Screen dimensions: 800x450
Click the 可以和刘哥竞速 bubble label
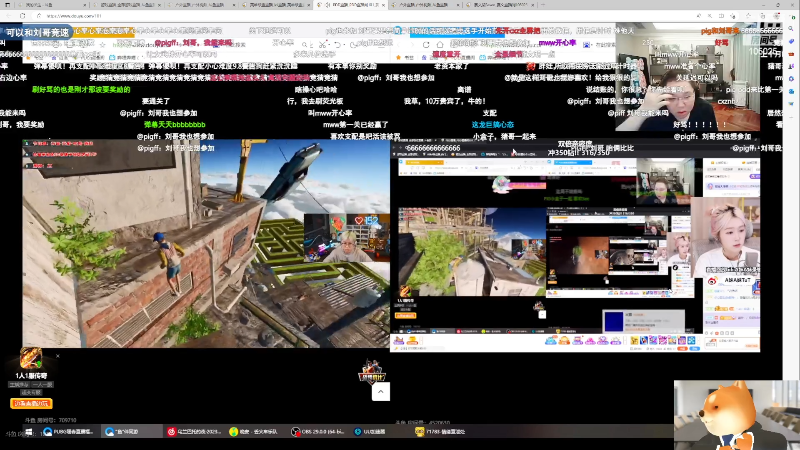[x=37, y=33]
